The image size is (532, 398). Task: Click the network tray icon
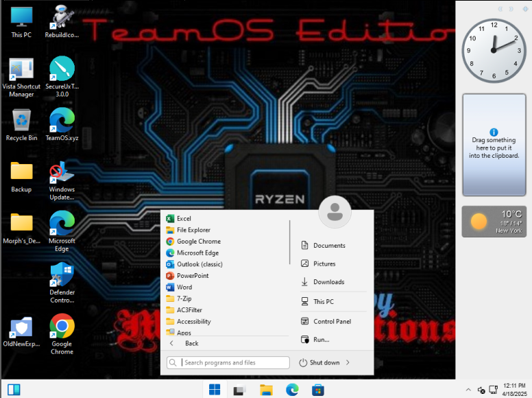pos(493,390)
